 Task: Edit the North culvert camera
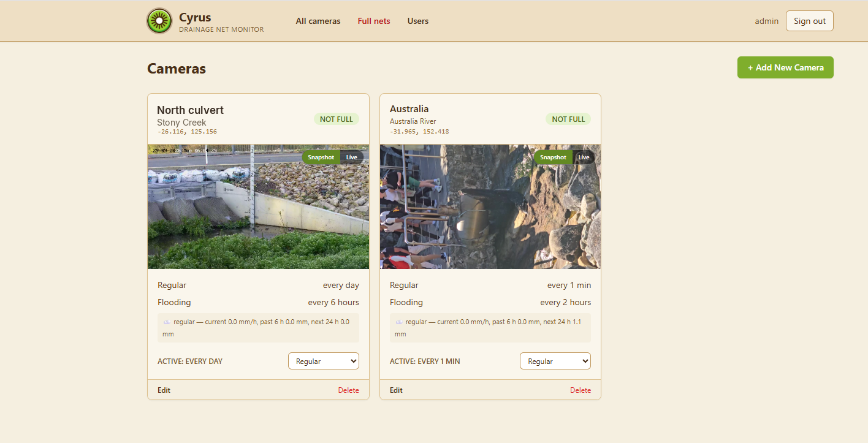pyautogui.click(x=164, y=390)
